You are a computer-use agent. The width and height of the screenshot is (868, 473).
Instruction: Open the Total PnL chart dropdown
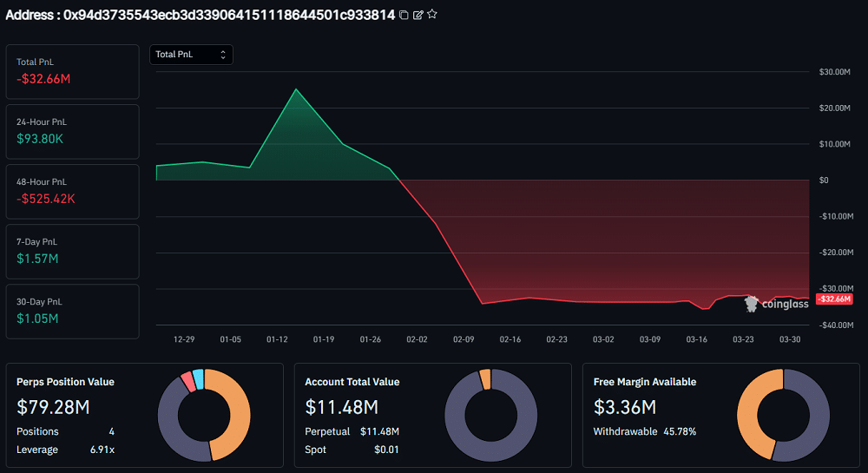191,55
